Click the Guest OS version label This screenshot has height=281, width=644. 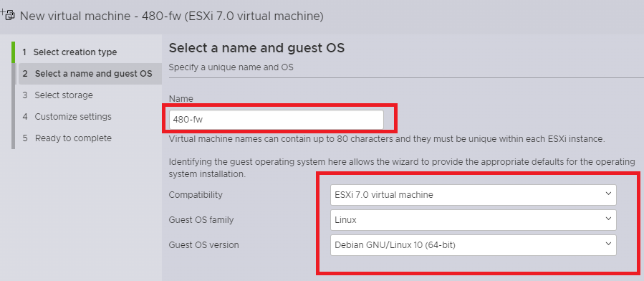(x=203, y=245)
